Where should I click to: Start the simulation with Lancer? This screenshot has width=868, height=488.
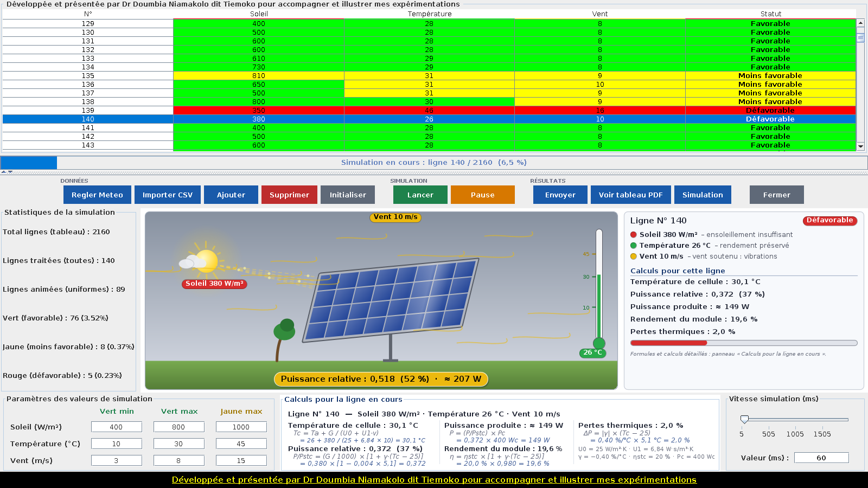[x=420, y=195]
